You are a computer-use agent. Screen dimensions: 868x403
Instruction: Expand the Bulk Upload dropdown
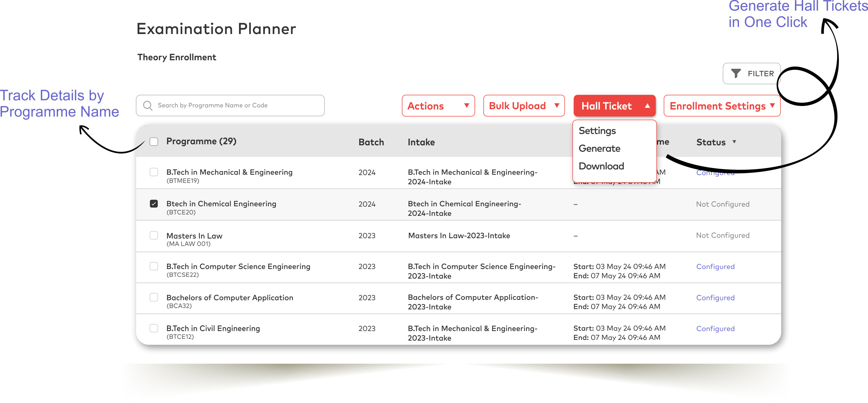click(524, 106)
